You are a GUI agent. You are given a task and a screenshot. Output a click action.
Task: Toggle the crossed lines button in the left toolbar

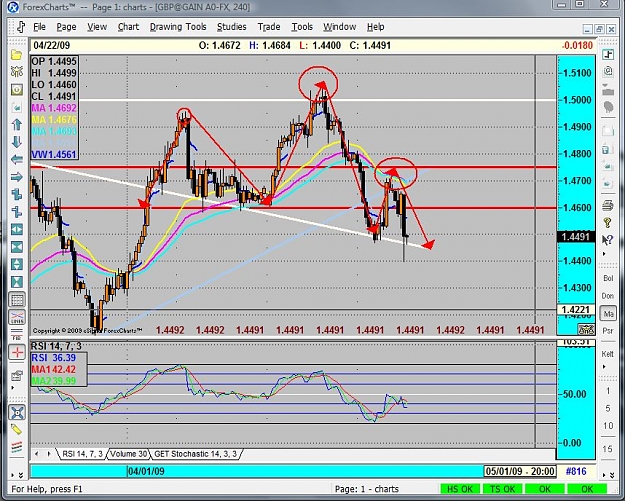point(17,317)
